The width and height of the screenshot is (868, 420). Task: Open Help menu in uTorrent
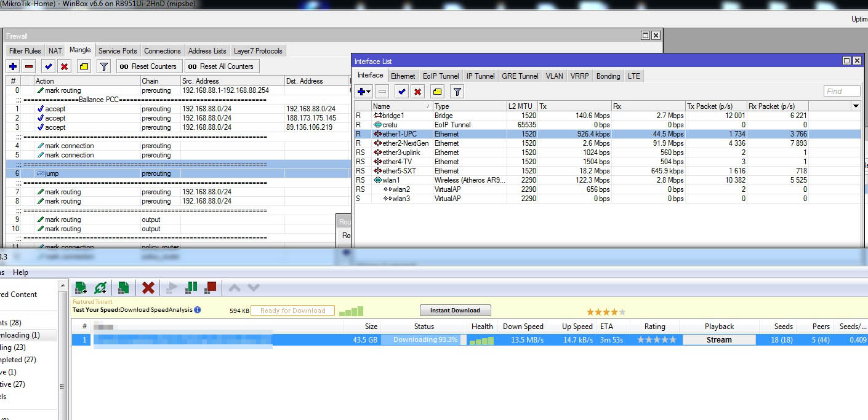tap(20, 272)
